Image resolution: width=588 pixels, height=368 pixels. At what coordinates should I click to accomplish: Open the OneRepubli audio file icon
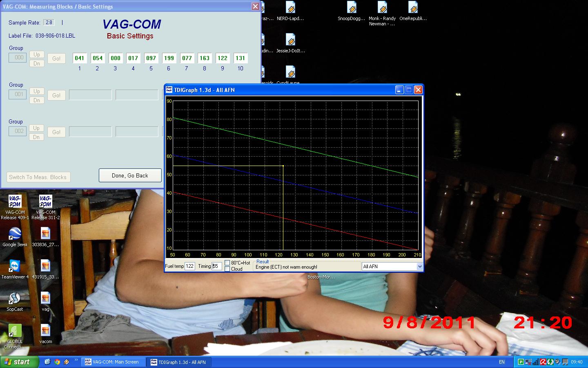click(x=413, y=11)
